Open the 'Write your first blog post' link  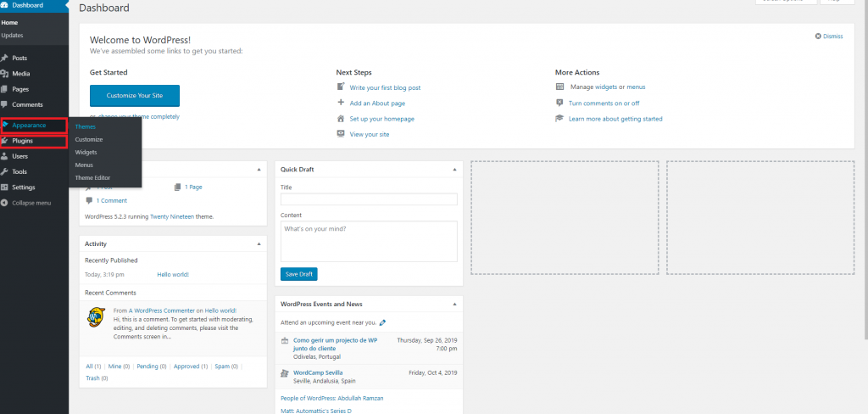click(385, 87)
